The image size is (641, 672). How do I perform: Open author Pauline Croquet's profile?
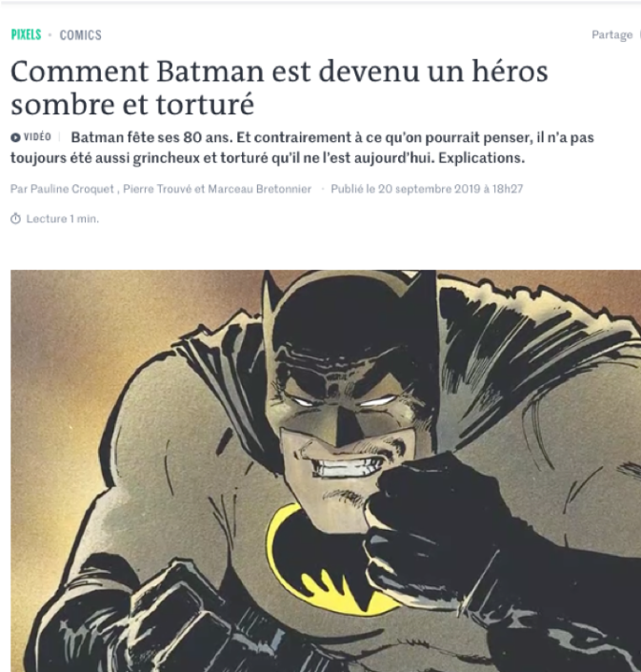click(x=72, y=189)
